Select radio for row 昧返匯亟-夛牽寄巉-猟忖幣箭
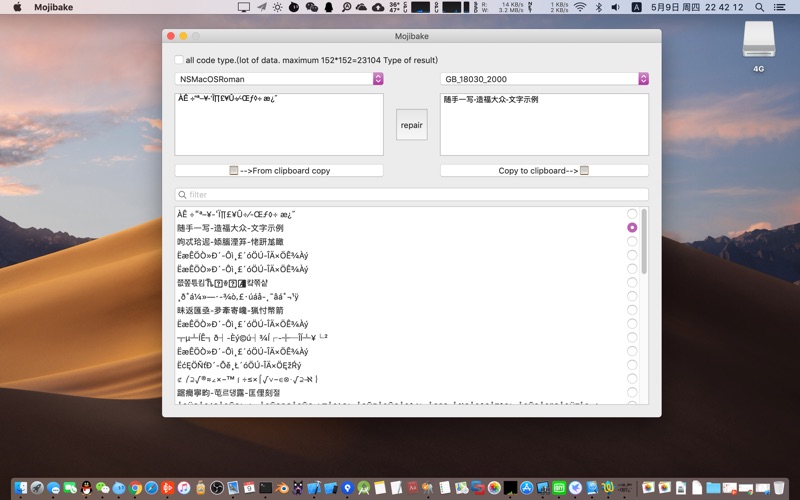 tap(632, 310)
